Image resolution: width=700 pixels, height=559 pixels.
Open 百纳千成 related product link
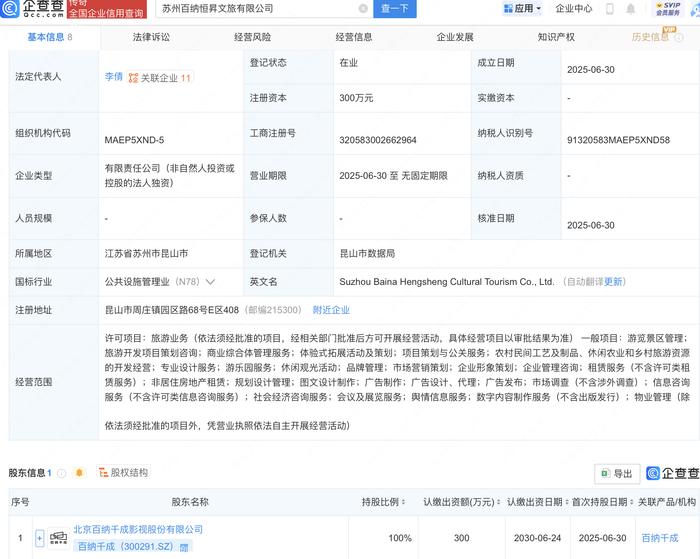(x=659, y=538)
